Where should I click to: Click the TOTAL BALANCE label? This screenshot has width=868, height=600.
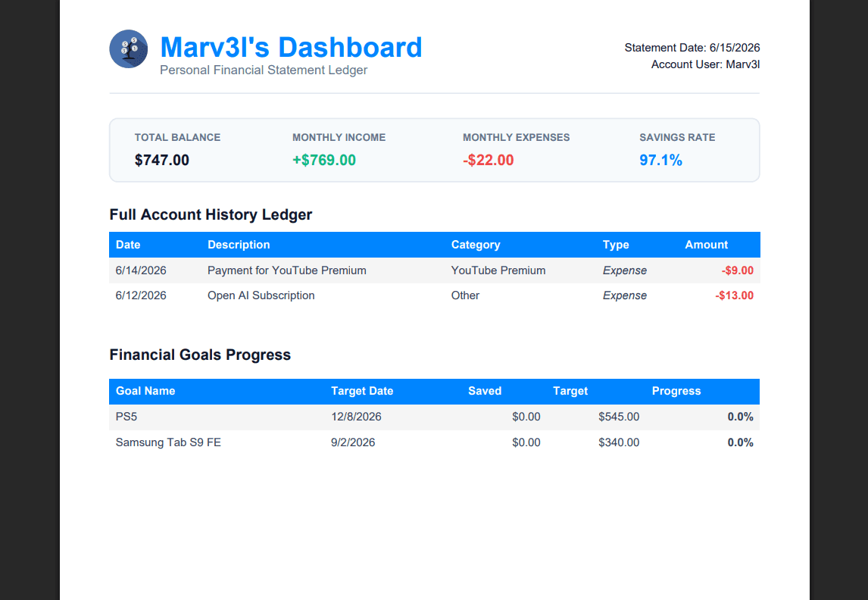(178, 137)
